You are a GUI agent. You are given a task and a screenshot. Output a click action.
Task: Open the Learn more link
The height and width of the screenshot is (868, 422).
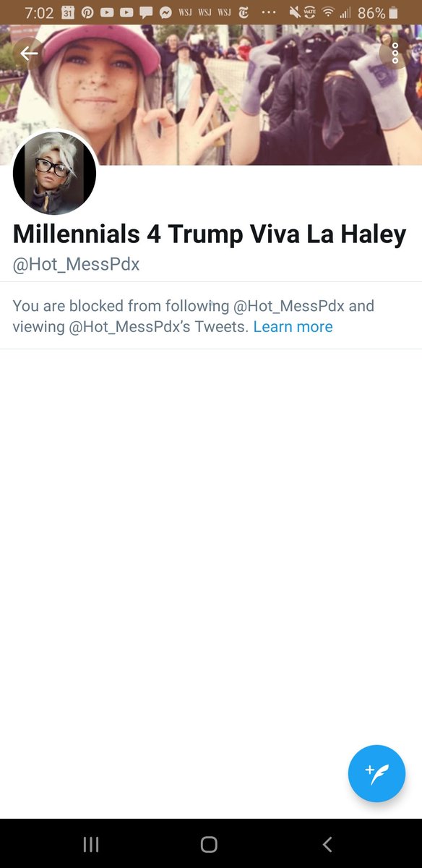click(x=293, y=327)
